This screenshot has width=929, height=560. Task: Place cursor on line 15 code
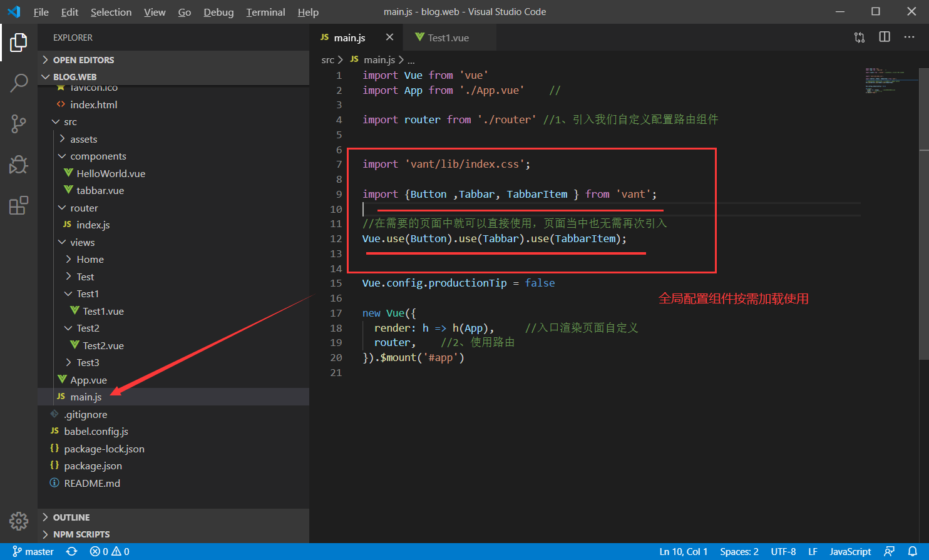click(x=458, y=283)
